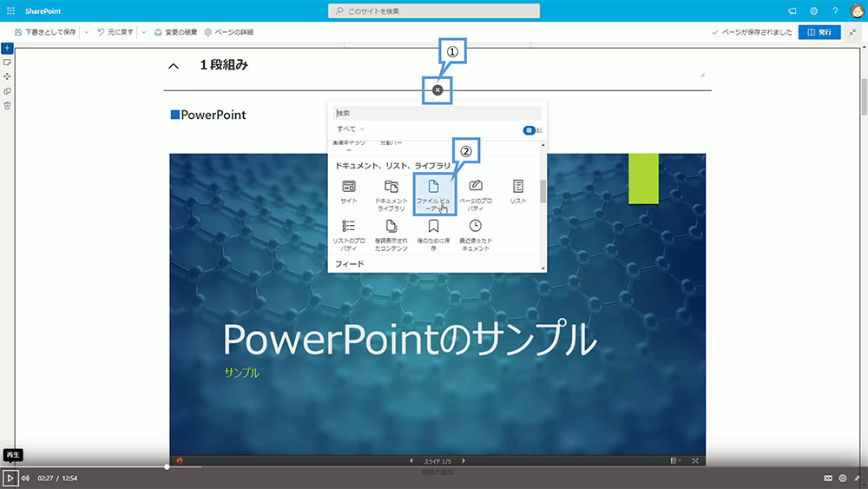Image resolution: width=868 pixels, height=489 pixels.
Task: Go to previous slide arrow
Action: [411, 460]
